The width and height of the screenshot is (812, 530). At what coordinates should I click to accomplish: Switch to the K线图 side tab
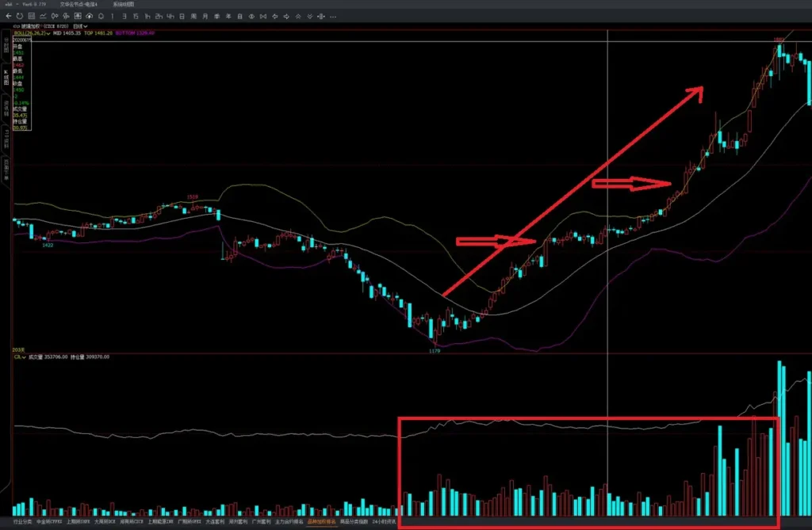click(x=6, y=78)
